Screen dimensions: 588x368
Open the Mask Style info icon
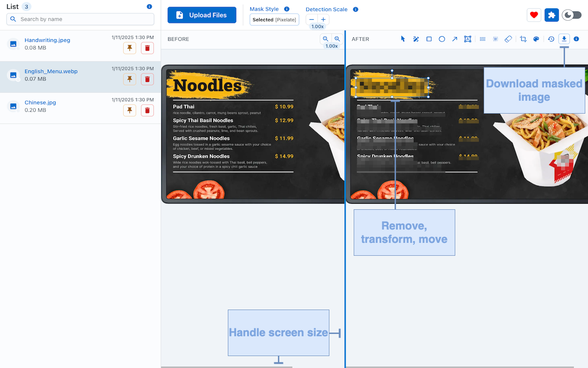[x=287, y=9]
